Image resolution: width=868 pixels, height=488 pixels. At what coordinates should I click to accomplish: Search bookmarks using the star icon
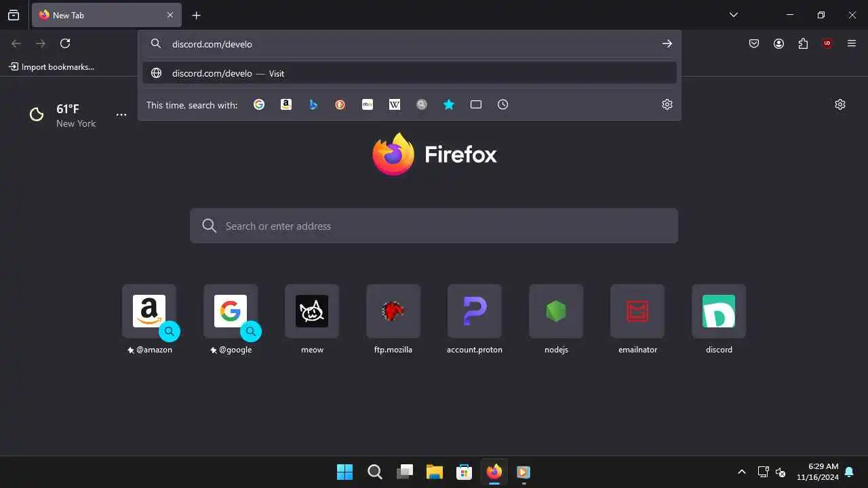(449, 104)
